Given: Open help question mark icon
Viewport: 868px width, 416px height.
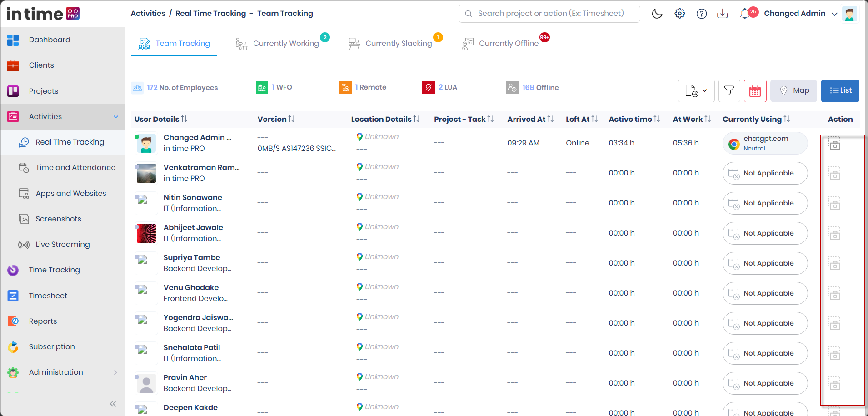Looking at the screenshot, I should tap(702, 14).
